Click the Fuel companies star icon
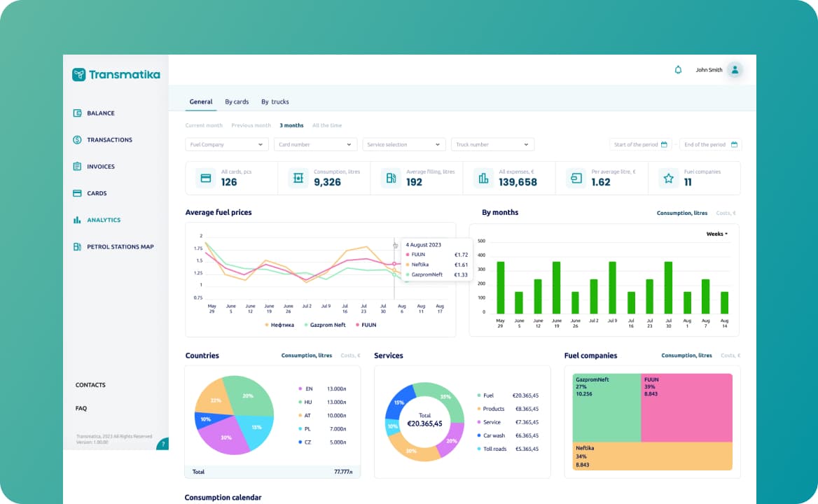This screenshot has width=818, height=504. pyautogui.click(x=668, y=178)
